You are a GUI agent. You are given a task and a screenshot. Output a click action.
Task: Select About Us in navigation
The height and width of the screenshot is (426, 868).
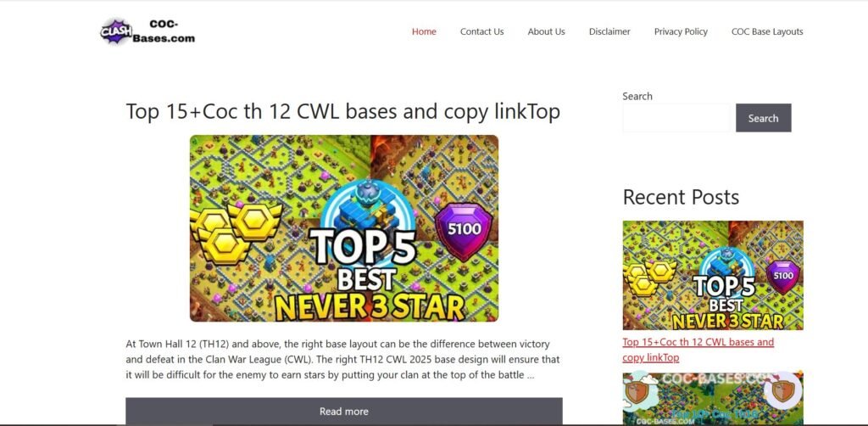click(x=547, y=31)
